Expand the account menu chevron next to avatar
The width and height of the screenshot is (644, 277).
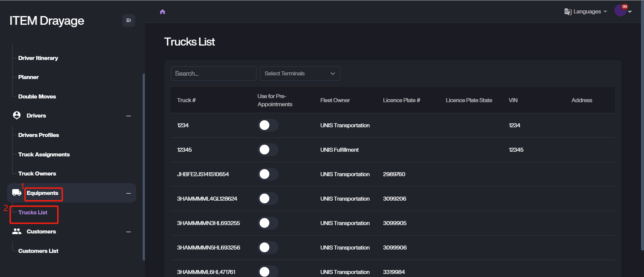[630, 12]
